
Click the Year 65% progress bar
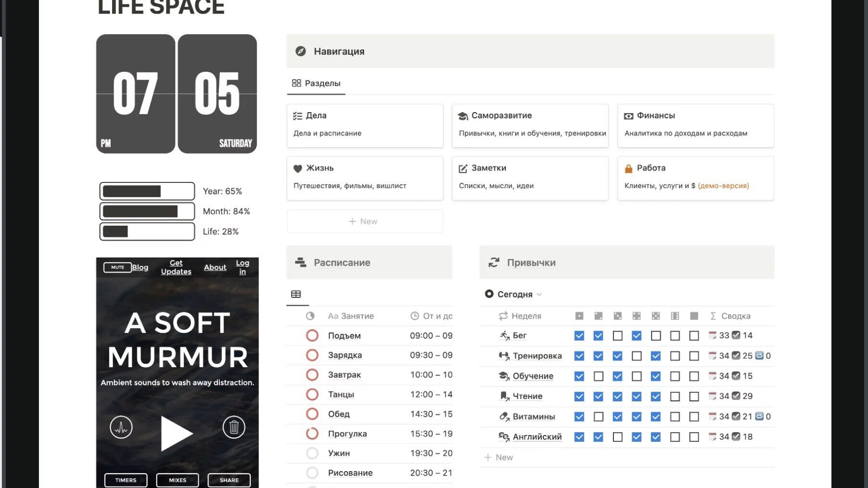coord(147,191)
